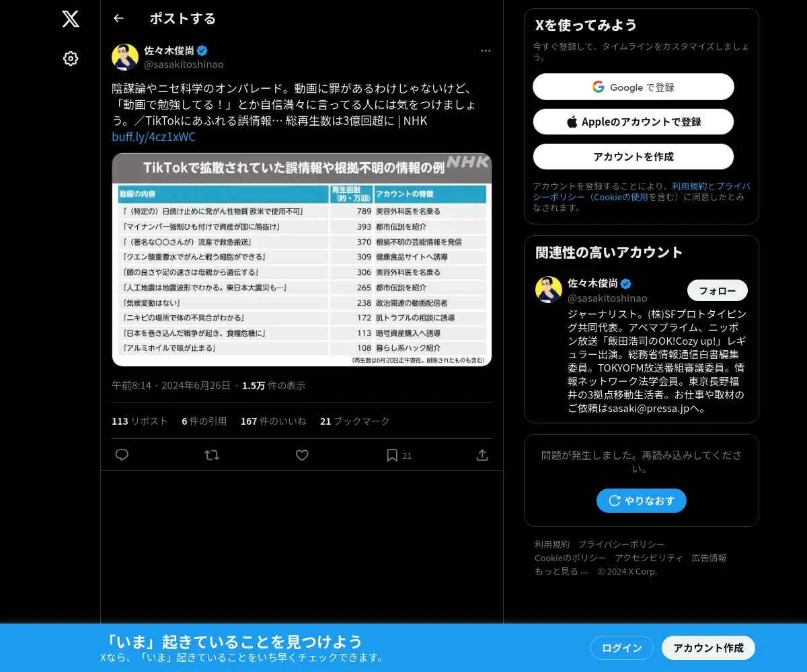Bookmark the post showing 21
Image resolution: width=807 pixels, height=672 pixels.
point(398,455)
